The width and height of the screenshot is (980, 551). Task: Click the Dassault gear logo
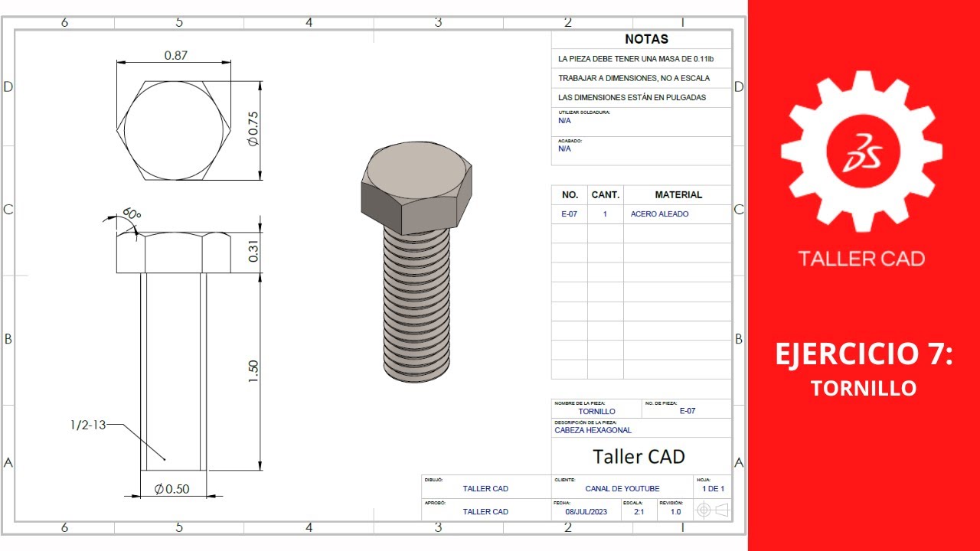click(861, 152)
